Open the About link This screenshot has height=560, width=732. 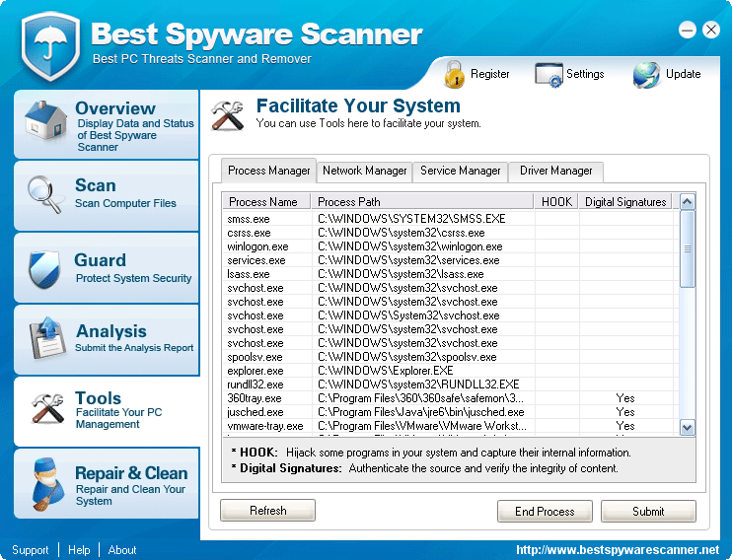pos(122,550)
